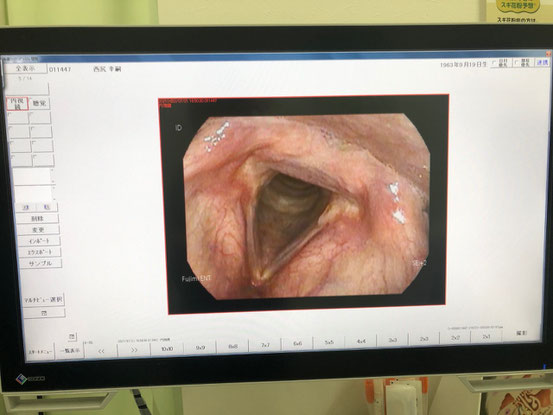Open the スタートメニュー start menu button
The height and width of the screenshot is (415, 553).
coord(40,352)
